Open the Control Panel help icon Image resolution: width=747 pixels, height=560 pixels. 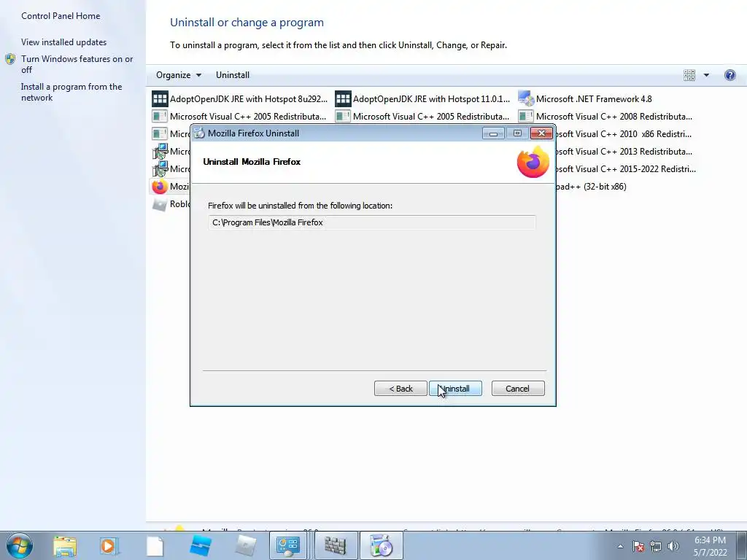tap(729, 75)
